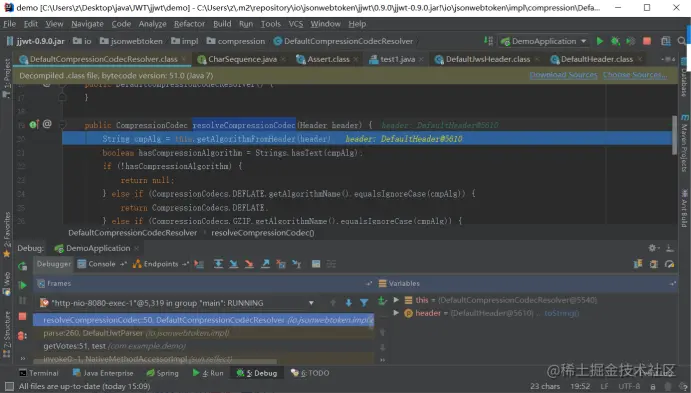
Task: Open the VCS menu
Action: 296,24
